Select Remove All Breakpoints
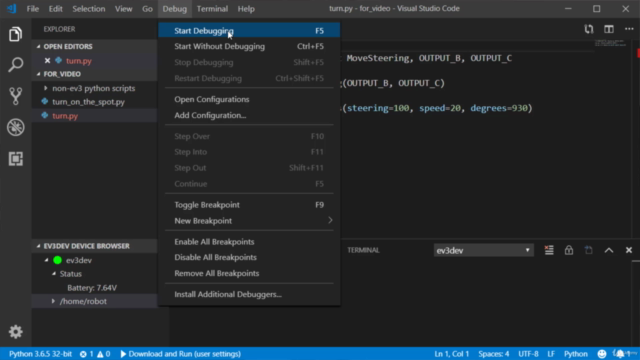640x360 pixels. [249, 273]
